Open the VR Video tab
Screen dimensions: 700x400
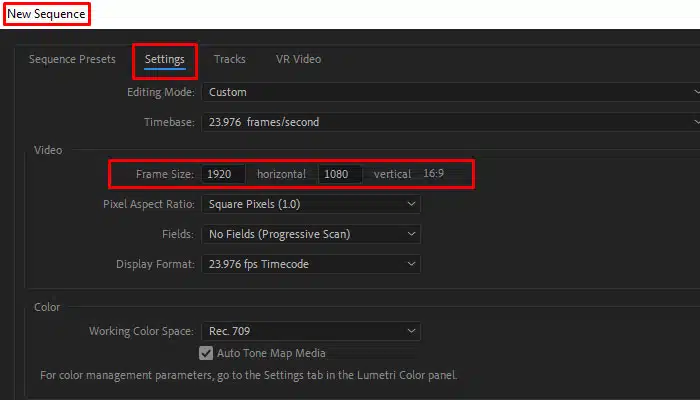click(298, 59)
